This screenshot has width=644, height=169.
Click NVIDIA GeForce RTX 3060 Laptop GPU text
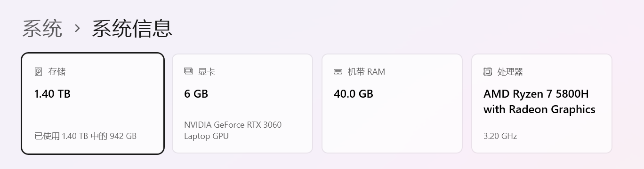coord(233,131)
